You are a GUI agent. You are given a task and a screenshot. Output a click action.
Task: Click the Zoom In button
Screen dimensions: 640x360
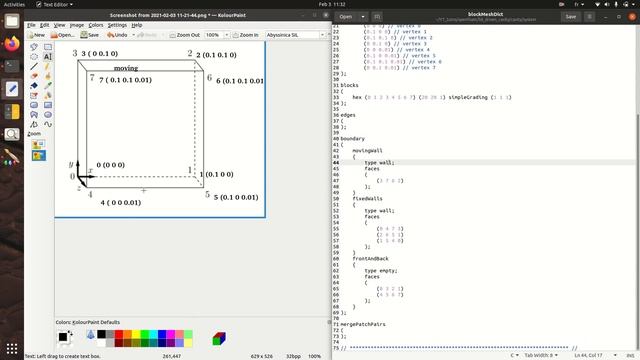click(x=245, y=35)
